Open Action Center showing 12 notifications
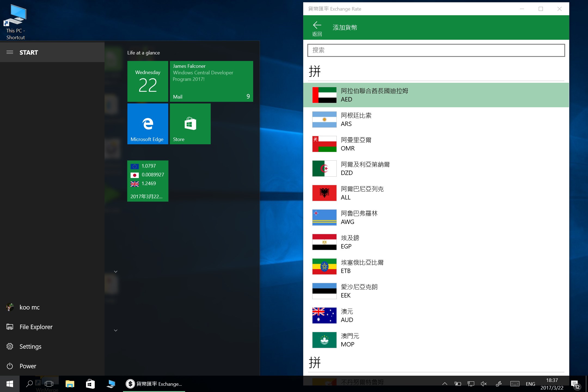This screenshot has height=392, width=588. (574, 384)
